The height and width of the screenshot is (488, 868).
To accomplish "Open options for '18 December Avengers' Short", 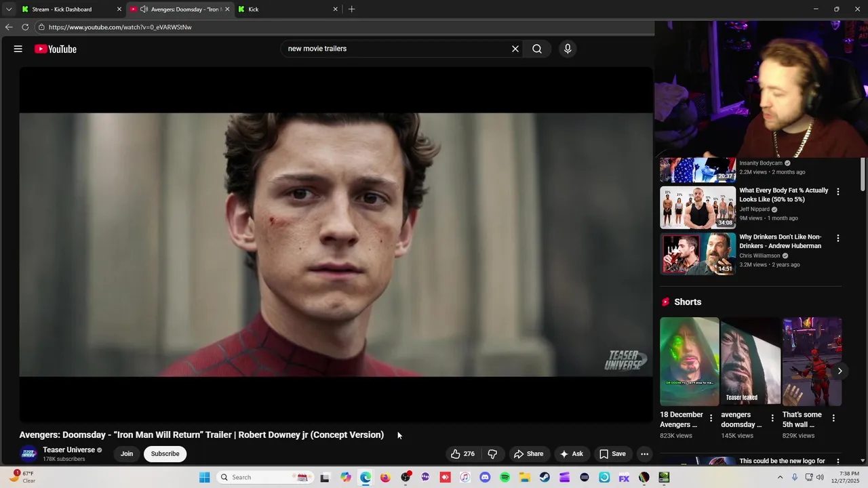I will [711, 418].
